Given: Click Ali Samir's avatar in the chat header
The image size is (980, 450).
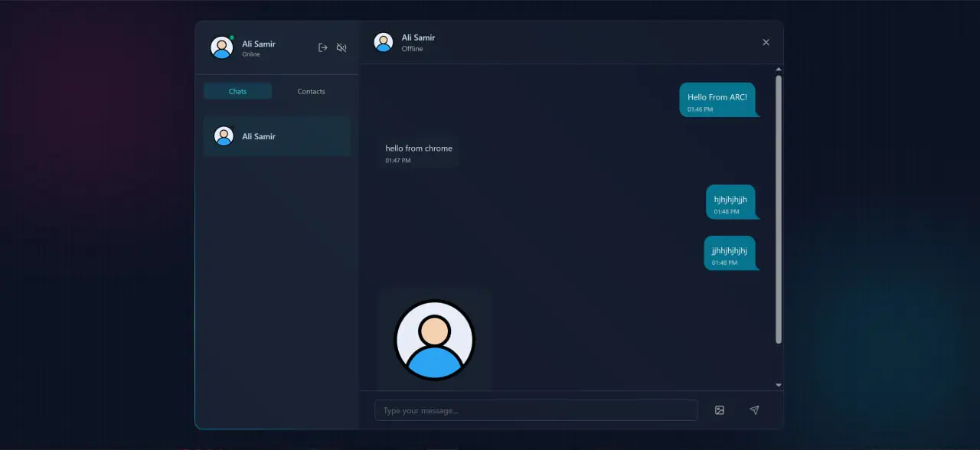Looking at the screenshot, I should click(384, 42).
